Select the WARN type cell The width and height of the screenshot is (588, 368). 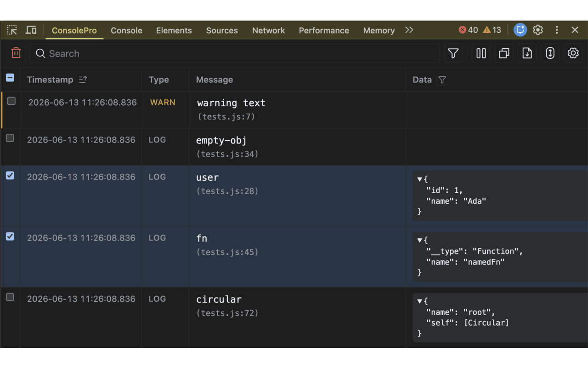click(163, 102)
